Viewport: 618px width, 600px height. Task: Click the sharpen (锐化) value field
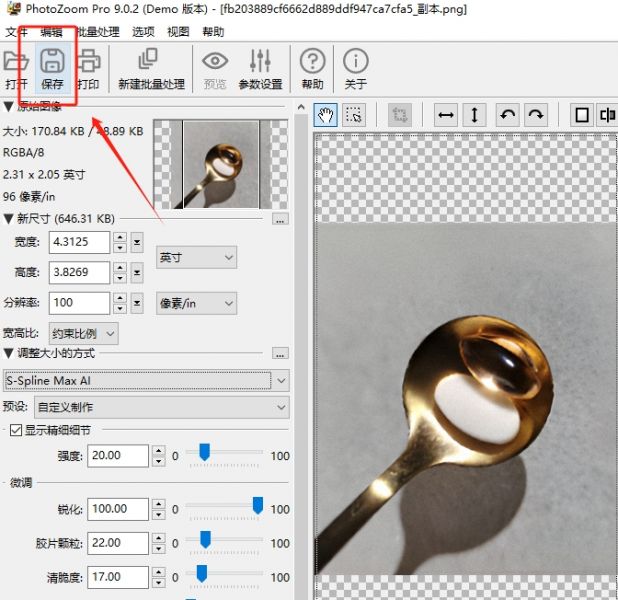[118, 509]
